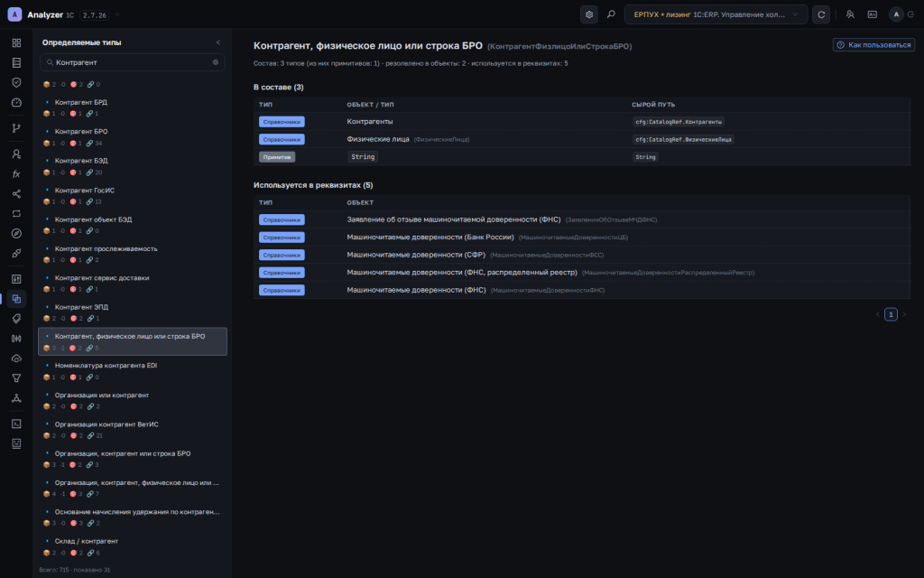Image resolution: width=924 pixels, height=578 pixels.
Task: Click the settings gear icon in top bar
Action: (588, 14)
